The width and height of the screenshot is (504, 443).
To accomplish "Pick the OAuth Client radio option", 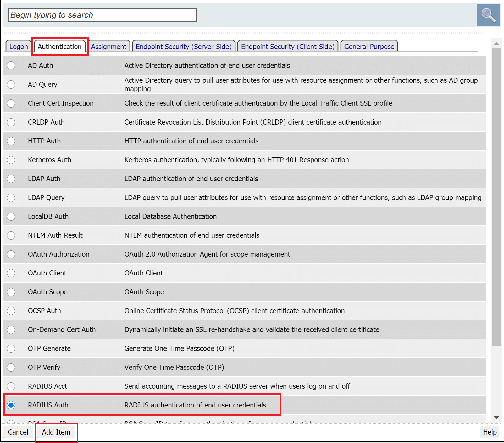I will click(11, 273).
